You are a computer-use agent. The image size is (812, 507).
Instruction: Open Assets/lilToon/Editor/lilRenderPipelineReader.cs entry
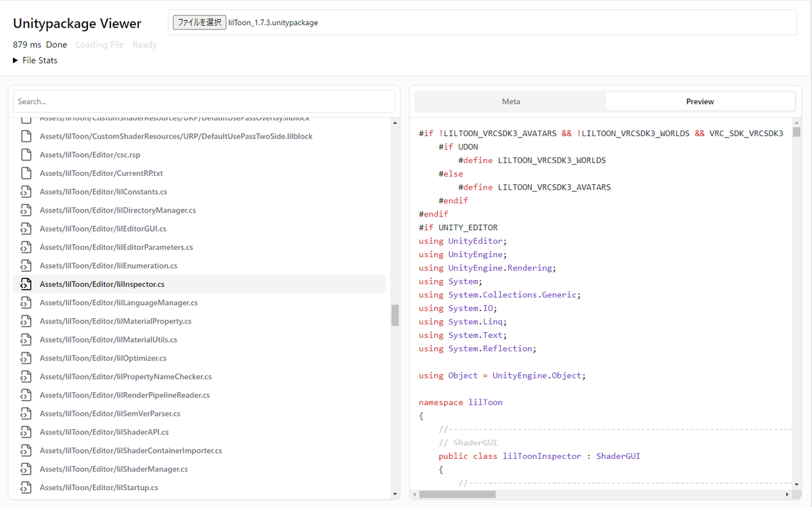click(199, 395)
